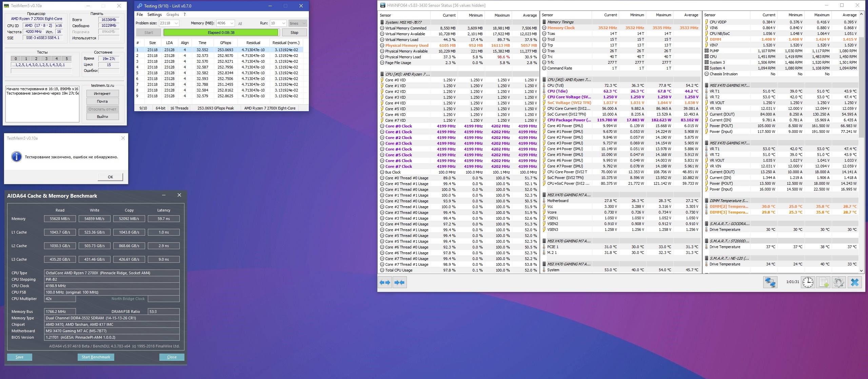This screenshot has width=868, height=379.
Task: Open the LinX File menu
Action: (x=139, y=15)
